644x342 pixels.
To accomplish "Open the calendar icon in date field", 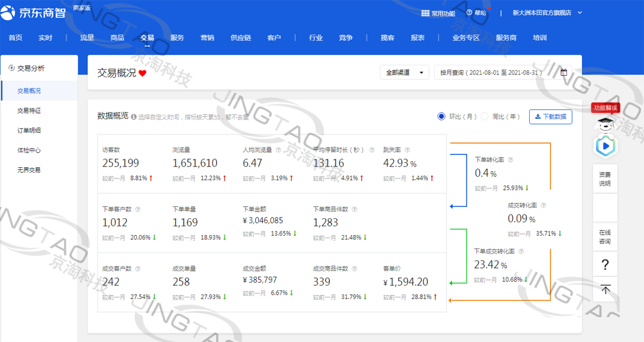I will coord(564,73).
